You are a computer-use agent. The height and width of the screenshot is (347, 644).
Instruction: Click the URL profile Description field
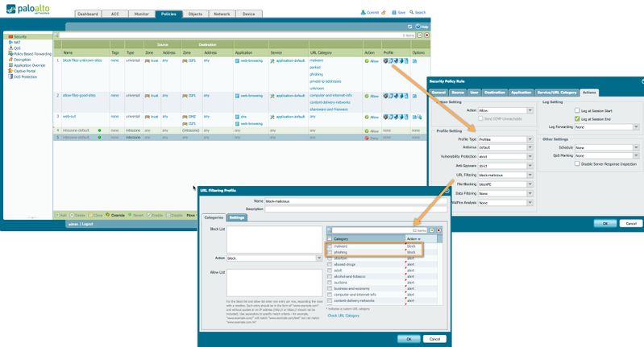point(355,209)
